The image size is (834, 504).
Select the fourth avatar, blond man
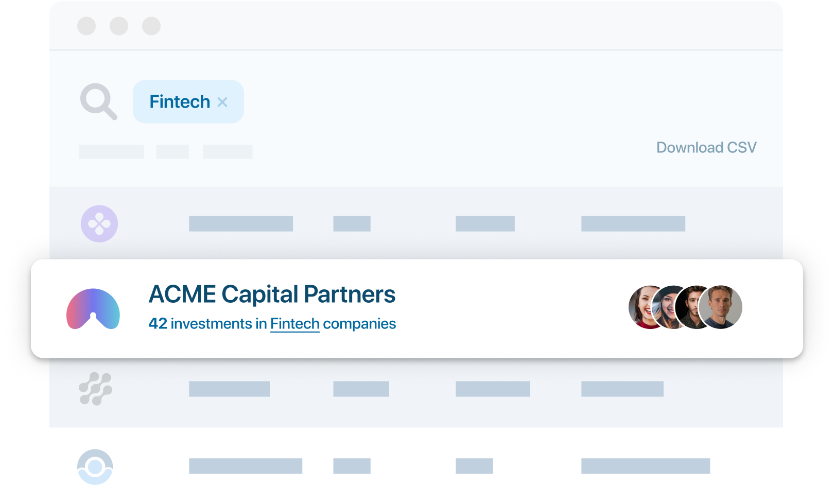721,307
